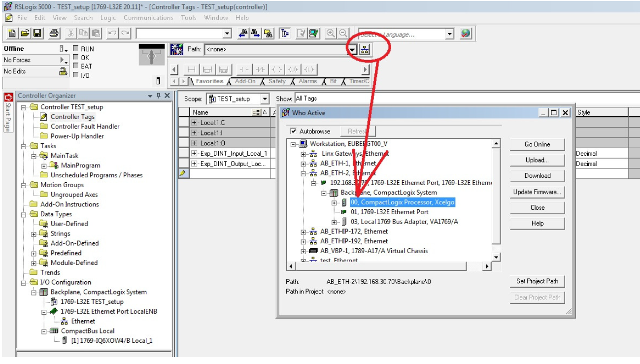Screen dimensions: 640x364
Task: Open the Scope TEST_setup dropdown
Action: (265, 99)
